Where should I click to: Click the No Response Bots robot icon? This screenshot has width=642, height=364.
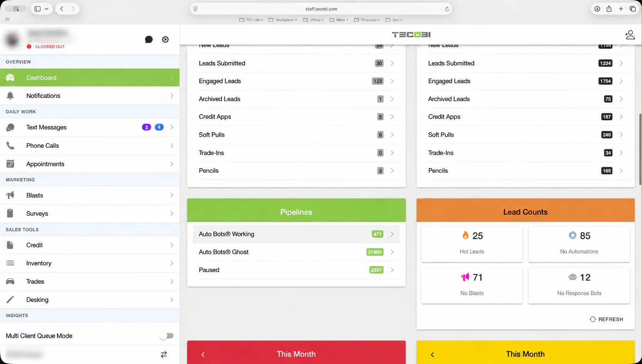pos(573,277)
